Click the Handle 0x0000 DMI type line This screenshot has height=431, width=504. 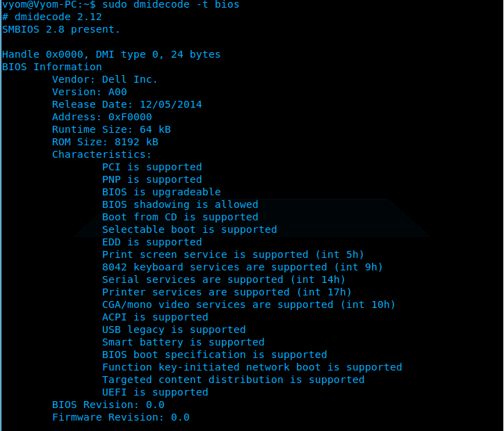(111, 55)
